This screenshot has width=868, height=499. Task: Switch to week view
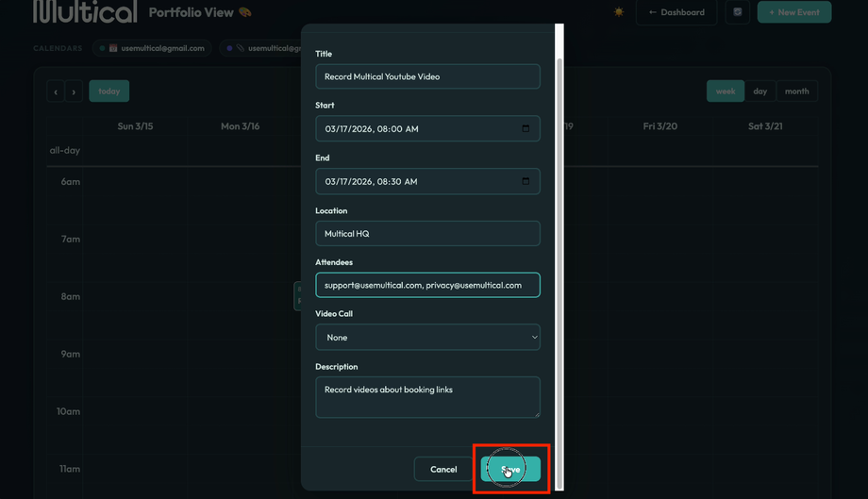point(726,91)
